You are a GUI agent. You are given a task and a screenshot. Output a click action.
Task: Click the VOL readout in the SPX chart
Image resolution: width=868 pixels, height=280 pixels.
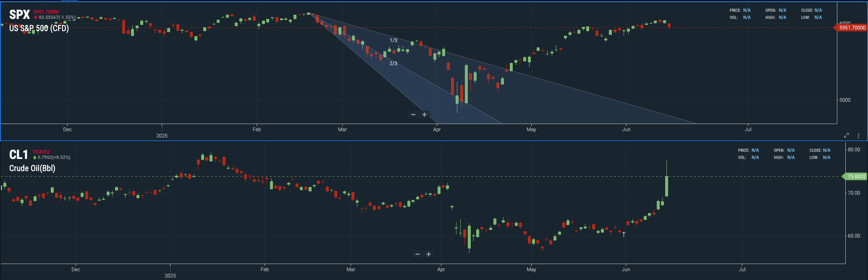pyautogui.click(x=740, y=18)
